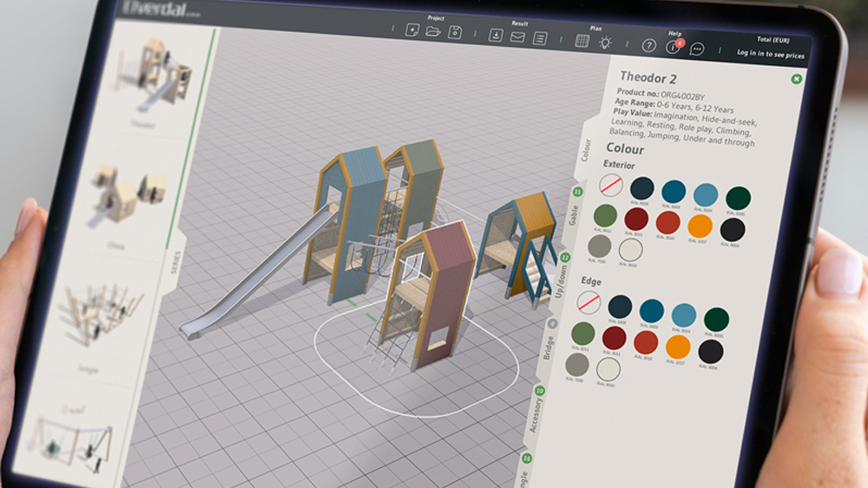Toggle the plan grid icon
This screenshot has height=488, width=868.
(582, 41)
